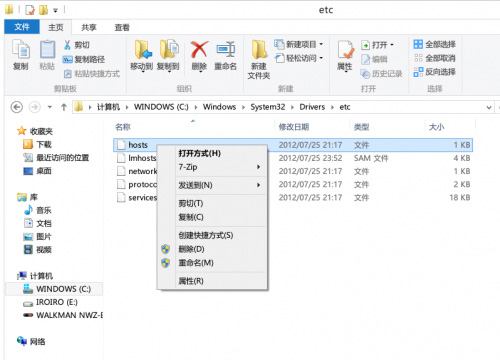Click quick access new folder icon in title bar
The height and width of the screenshot is (360, 500).
coord(43,10)
